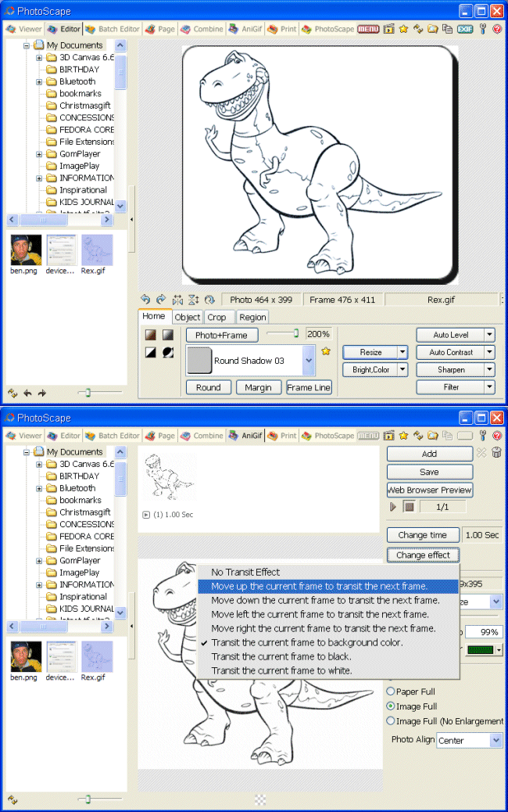
Task: Open Combine tab in AniGif window
Action: pos(202,436)
